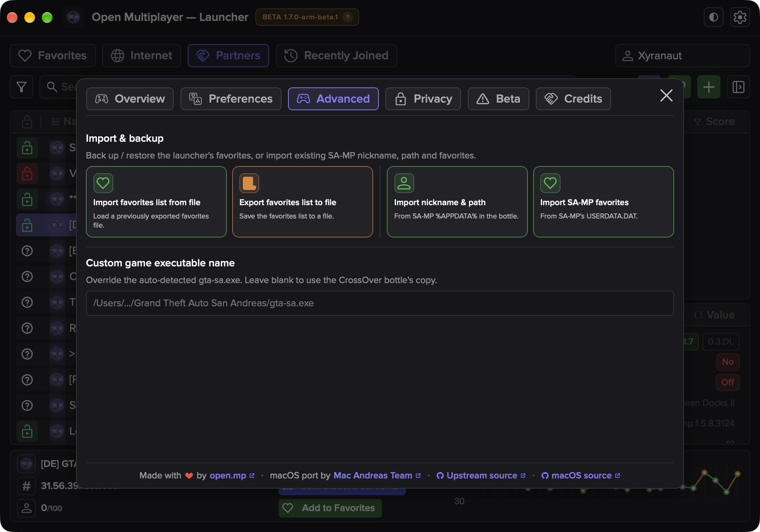Click the Value column header

714,315
